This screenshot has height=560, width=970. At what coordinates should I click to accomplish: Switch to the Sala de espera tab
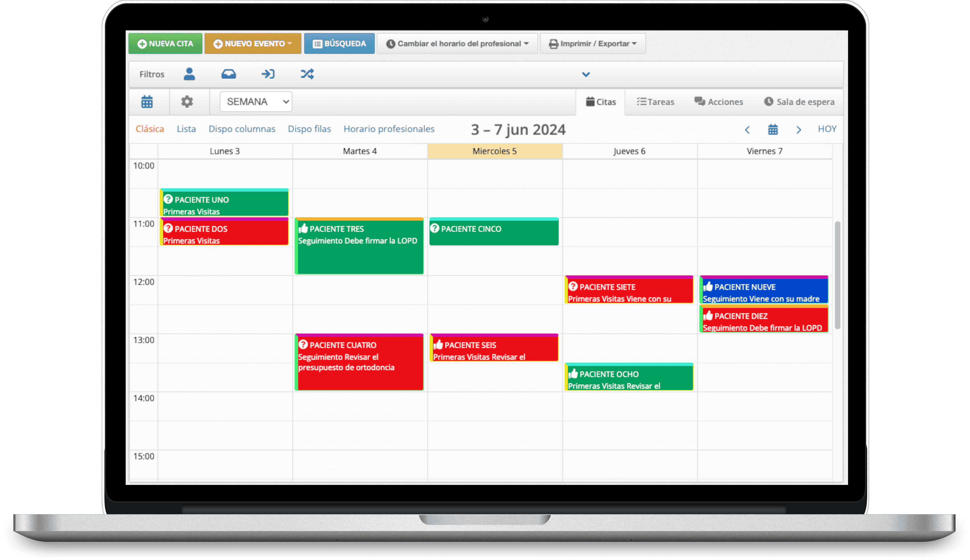tap(799, 102)
